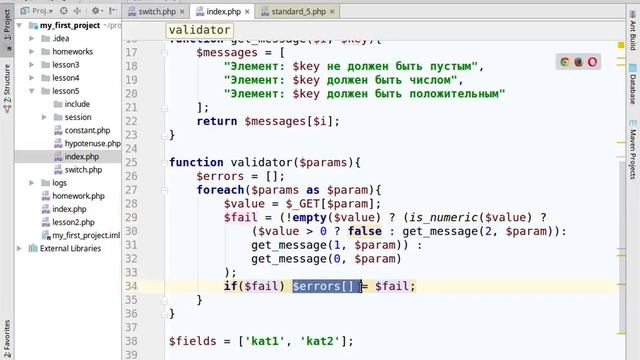Close the index.php editor tab
Image resolution: width=640 pixels, height=360 pixels.
(247, 12)
